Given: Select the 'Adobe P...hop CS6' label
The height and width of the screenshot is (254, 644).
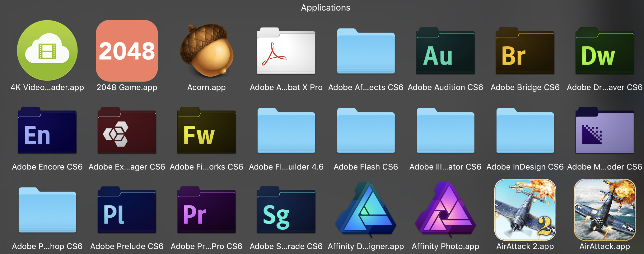Looking at the screenshot, I should pyautogui.click(x=47, y=247).
